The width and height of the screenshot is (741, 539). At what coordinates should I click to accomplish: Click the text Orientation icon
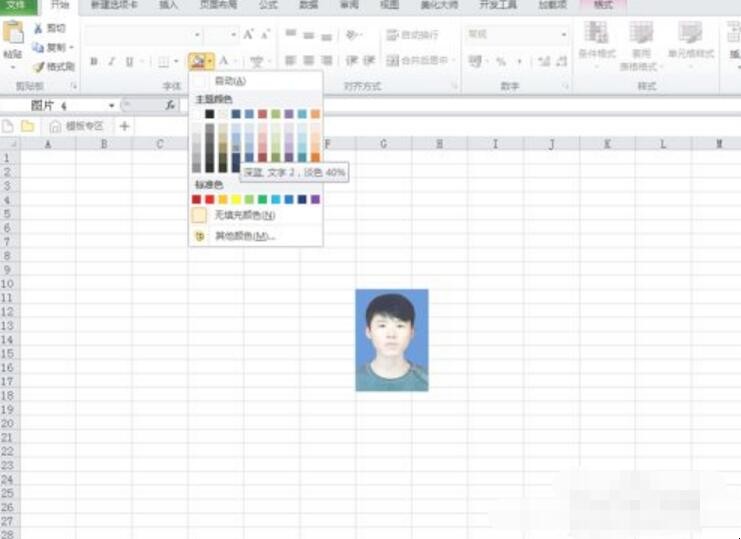pyautogui.click(x=352, y=34)
